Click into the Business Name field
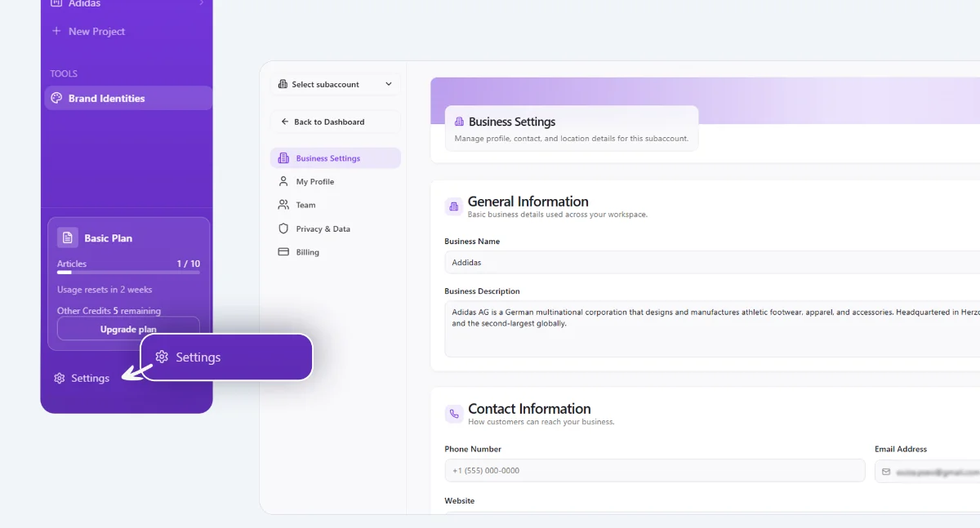The height and width of the screenshot is (528, 980). tap(712, 262)
